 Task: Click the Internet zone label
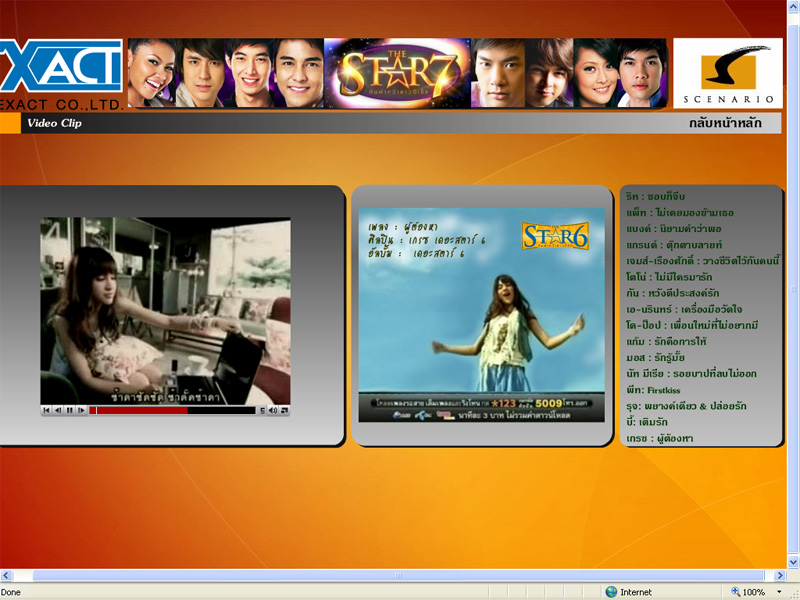(x=636, y=592)
